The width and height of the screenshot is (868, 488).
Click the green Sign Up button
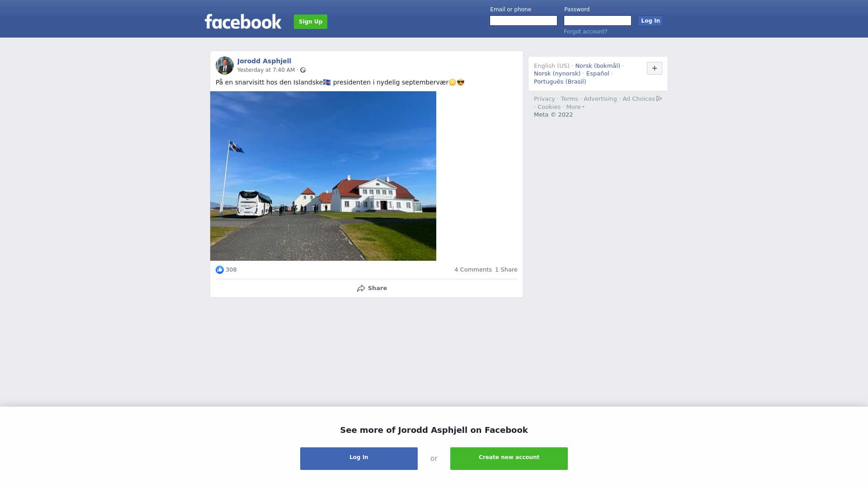coord(311,22)
